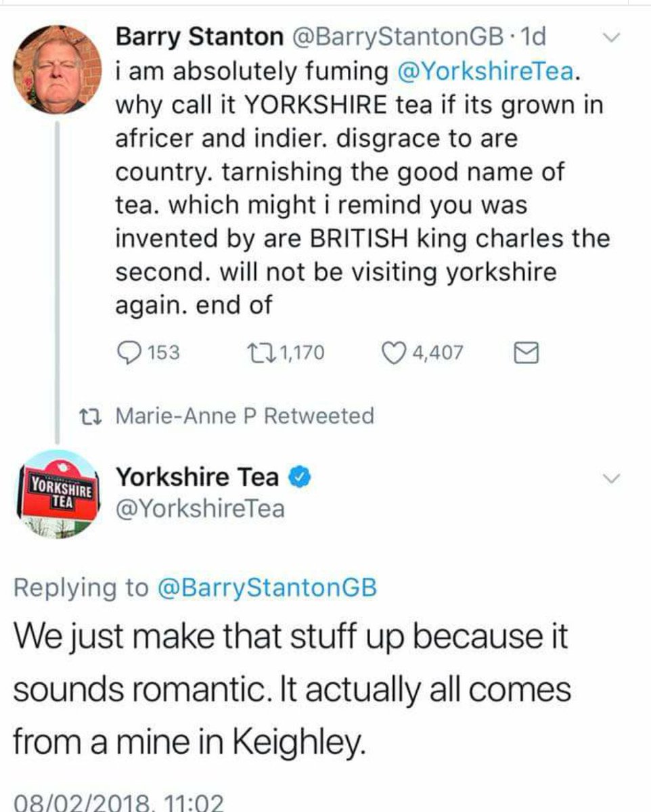
Task: Open the @YorkshireTea handle under the name
Action: coord(200,508)
